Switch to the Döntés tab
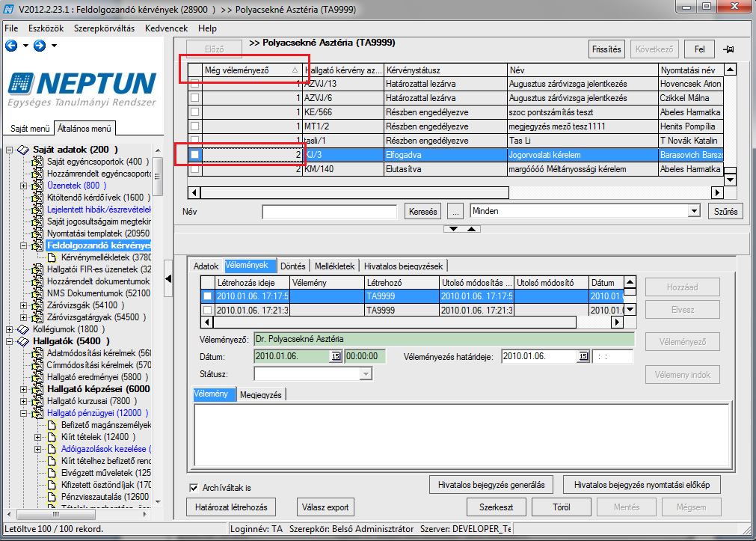 [x=292, y=266]
